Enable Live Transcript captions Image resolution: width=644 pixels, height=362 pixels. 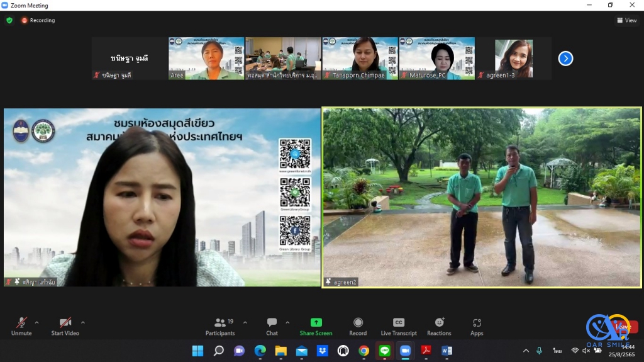pos(399,325)
